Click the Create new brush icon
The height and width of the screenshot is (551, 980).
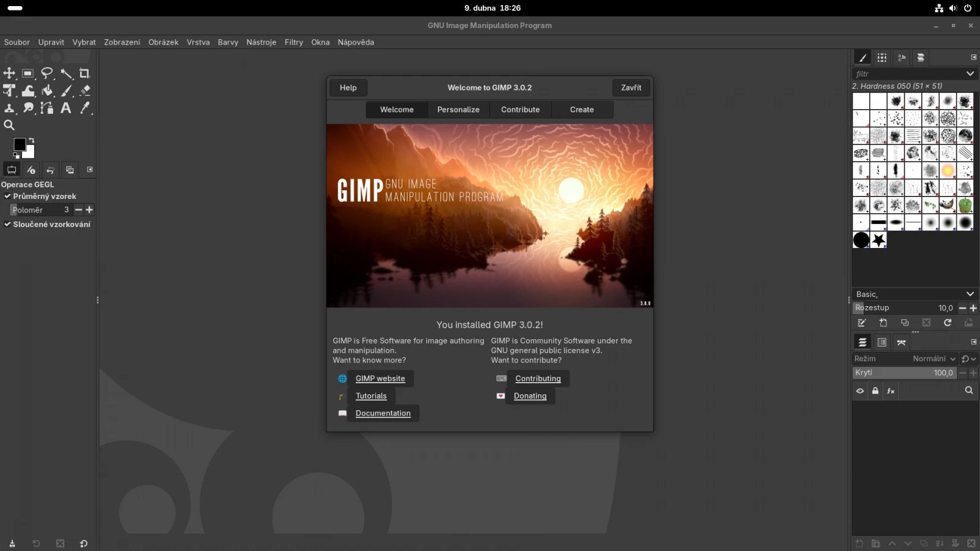(883, 323)
